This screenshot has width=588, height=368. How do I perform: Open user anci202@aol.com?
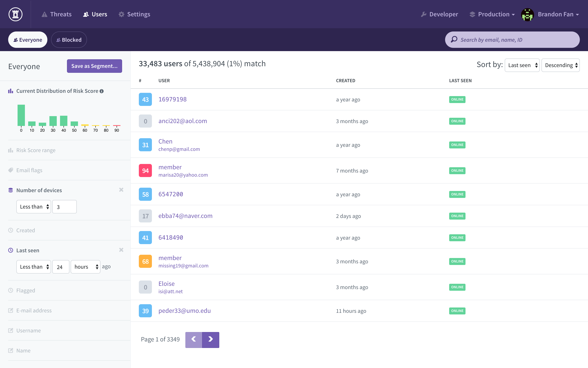pos(183,121)
